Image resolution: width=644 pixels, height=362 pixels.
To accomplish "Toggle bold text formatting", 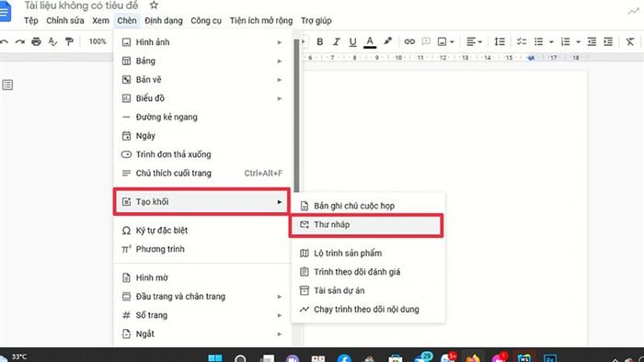I will click(320, 41).
